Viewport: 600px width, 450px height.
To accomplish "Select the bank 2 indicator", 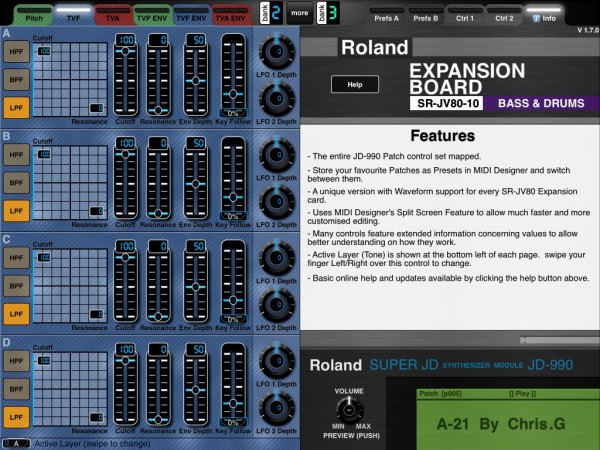I will click(271, 13).
